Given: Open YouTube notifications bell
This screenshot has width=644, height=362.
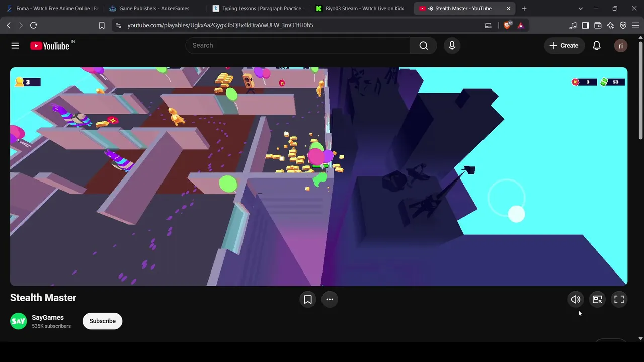Looking at the screenshot, I should 597,46.
